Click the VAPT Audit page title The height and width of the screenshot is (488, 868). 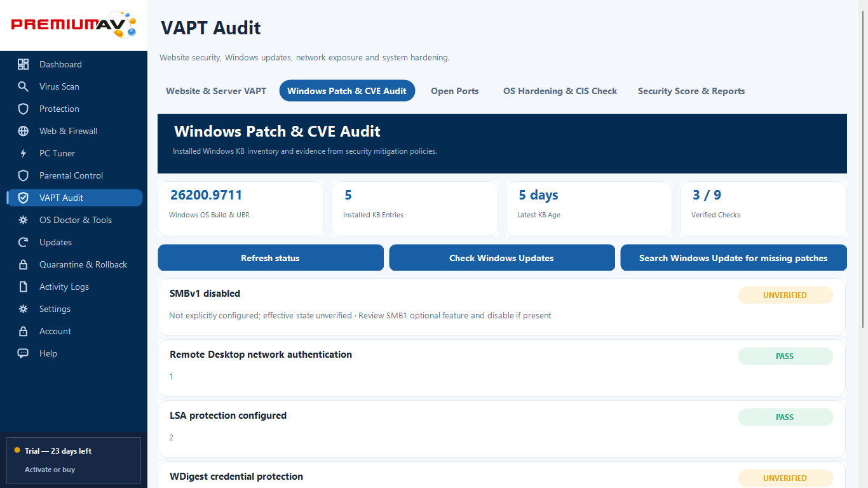(x=211, y=28)
